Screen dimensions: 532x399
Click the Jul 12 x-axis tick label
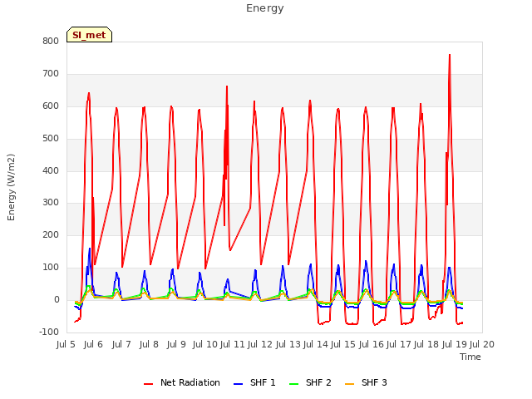click(x=260, y=344)
